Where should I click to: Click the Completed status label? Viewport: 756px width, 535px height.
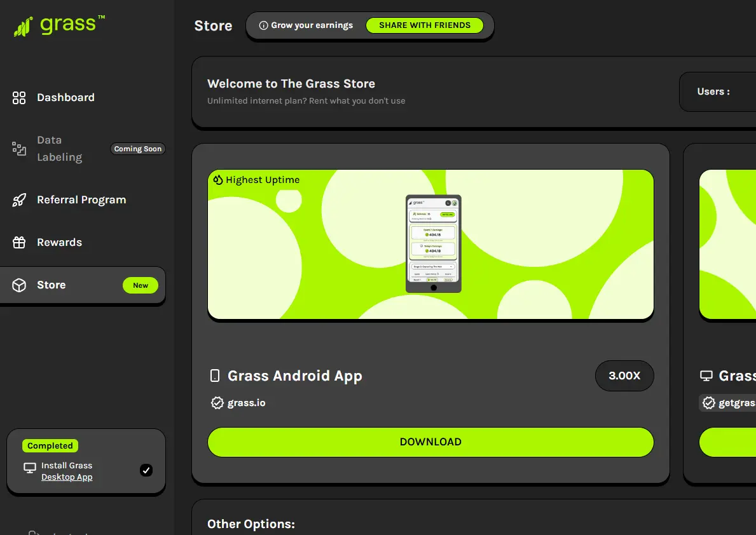pos(50,446)
